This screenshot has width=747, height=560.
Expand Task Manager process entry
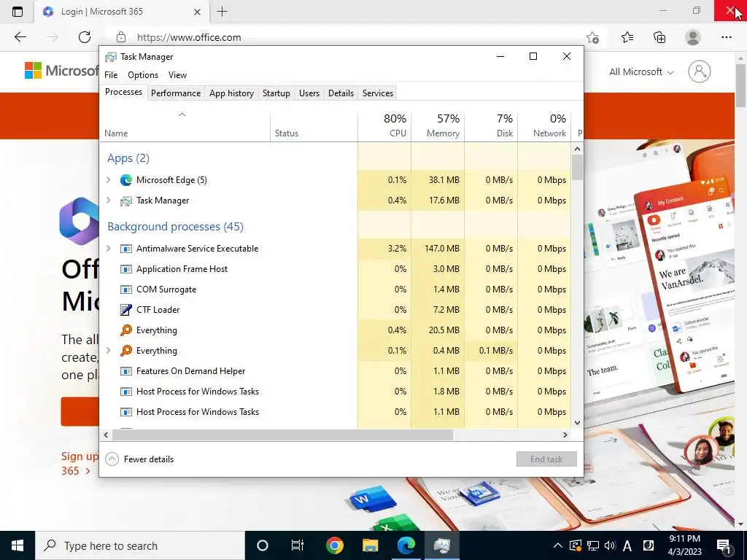[109, 201]
